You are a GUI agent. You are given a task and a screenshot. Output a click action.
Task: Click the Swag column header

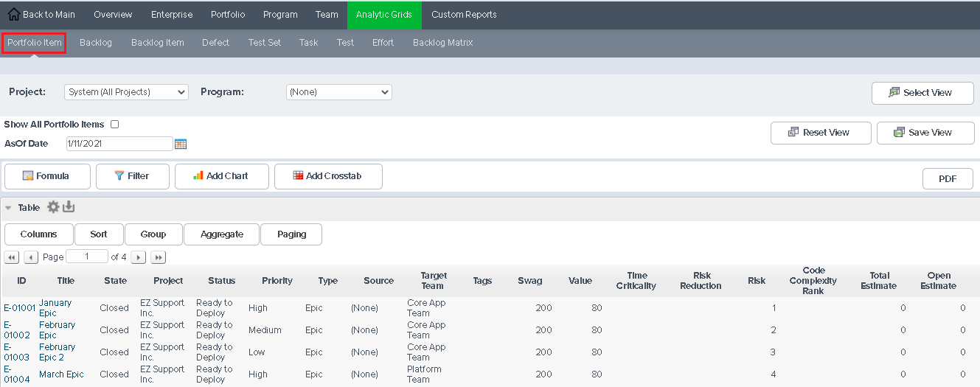click(x=529, y=281)
